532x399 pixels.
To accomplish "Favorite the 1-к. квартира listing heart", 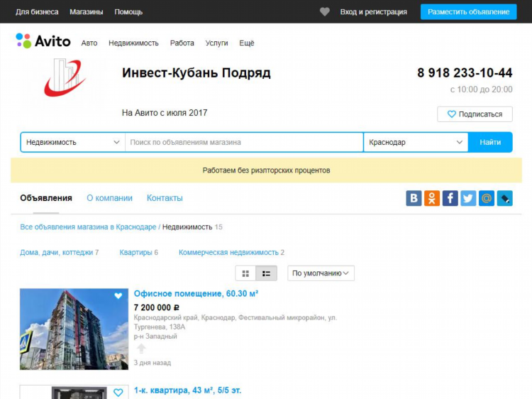I will coord(118,392).
